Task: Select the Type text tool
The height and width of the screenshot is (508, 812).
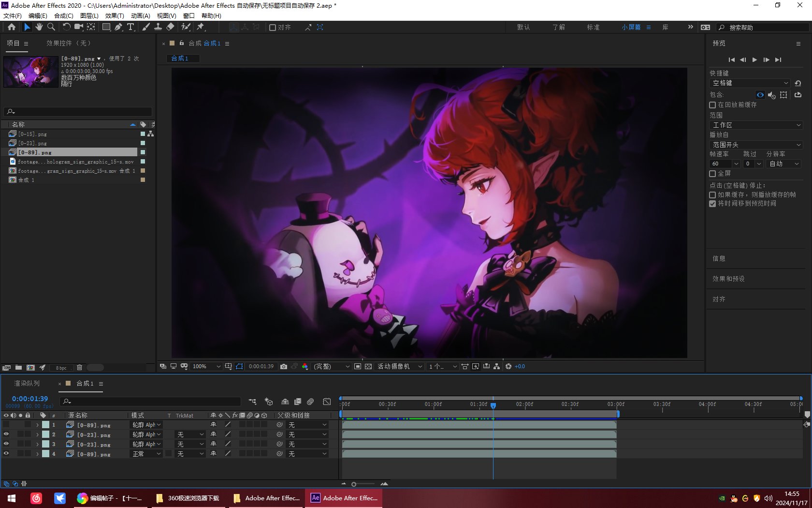Action: (x=130, y=27)
